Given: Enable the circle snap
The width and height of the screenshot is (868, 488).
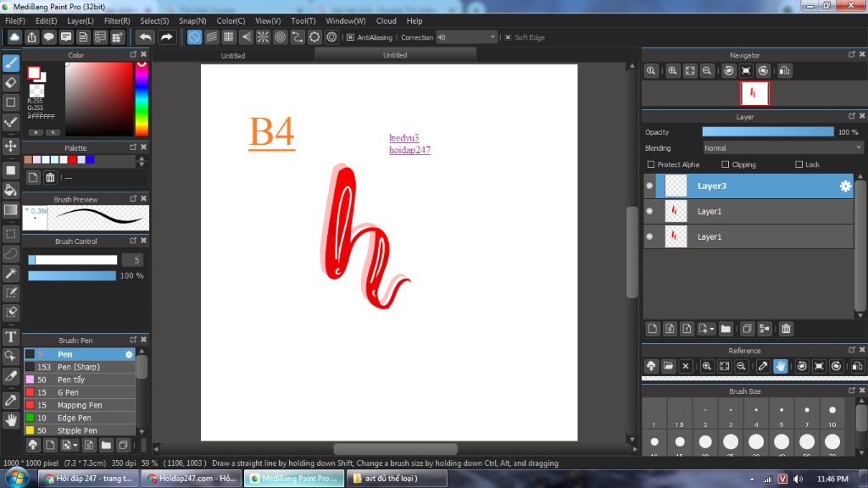Looking at the screenshot, I should pyautogui.click(x=280, y=37).
